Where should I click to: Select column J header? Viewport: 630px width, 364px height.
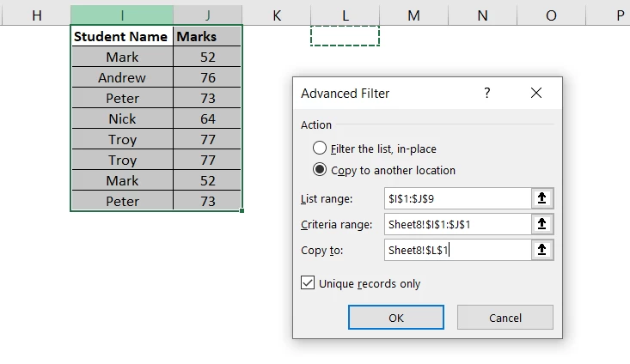(x=208, y=15)
